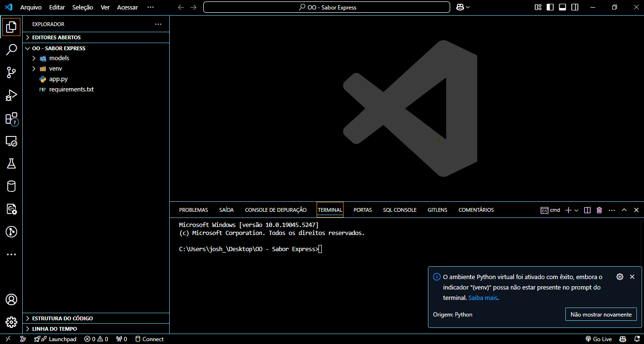Open the new terminal profile dropdown arrow
The height and width of the screenshot is (344, 644).
(576, 210)
